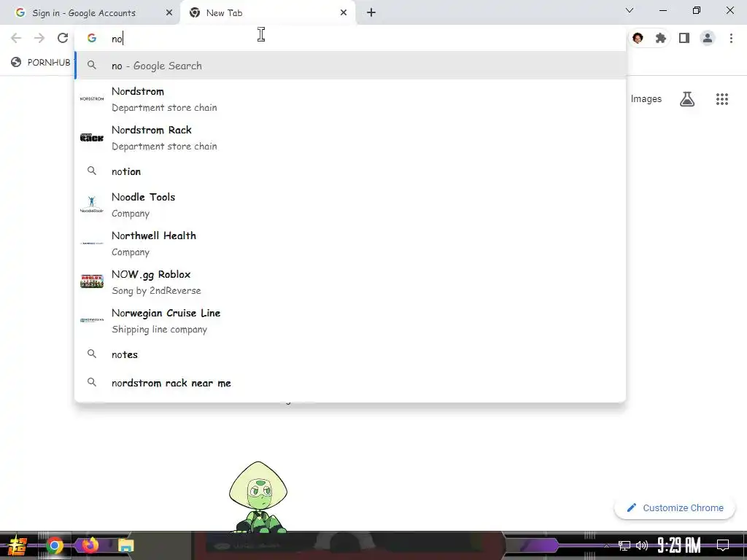Open the bookmark on the bookmarks bar
Image resolution: width=747 pixels, height=560 pixels.
(41, 63)
